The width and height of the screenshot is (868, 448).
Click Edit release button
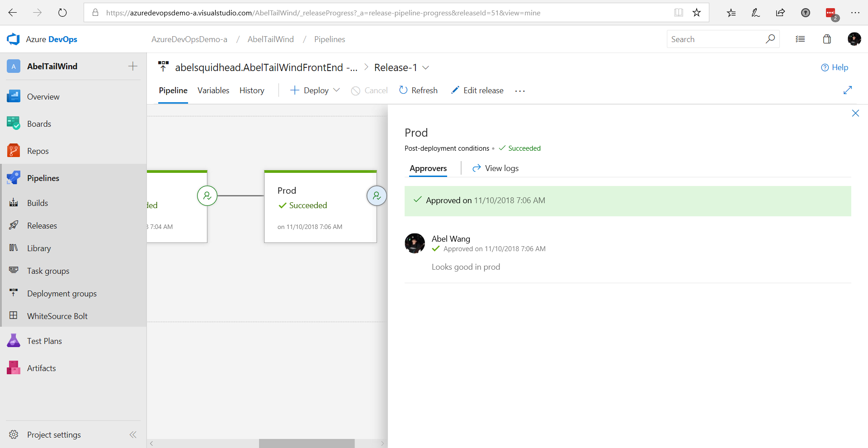tap(477, 91)
